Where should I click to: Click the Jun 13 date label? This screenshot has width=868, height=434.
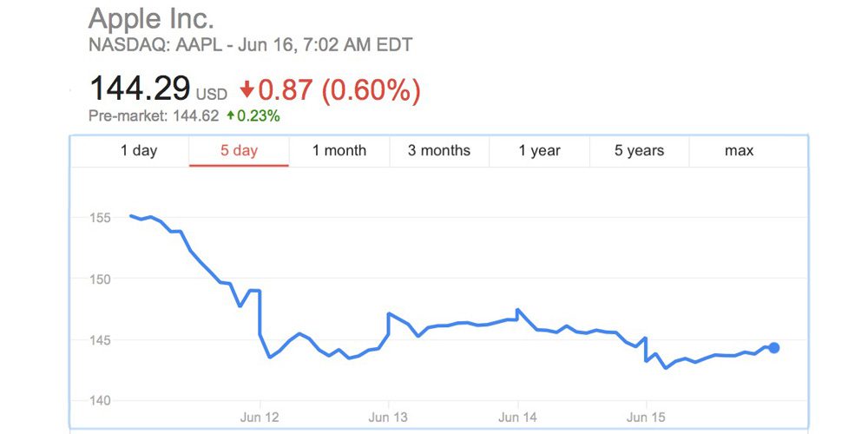[388, 418]
